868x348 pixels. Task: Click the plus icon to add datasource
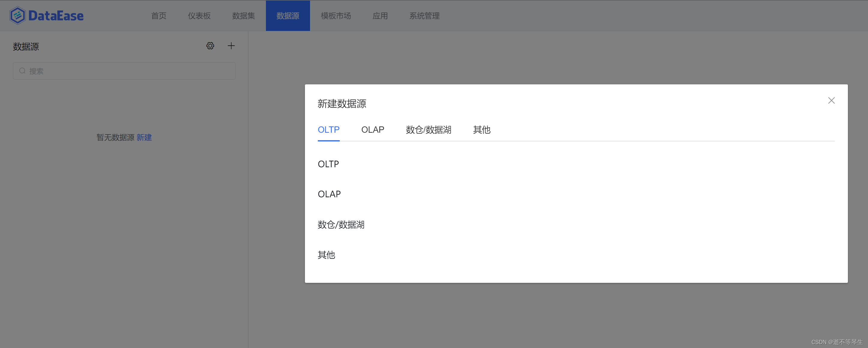tap(231, 46)
